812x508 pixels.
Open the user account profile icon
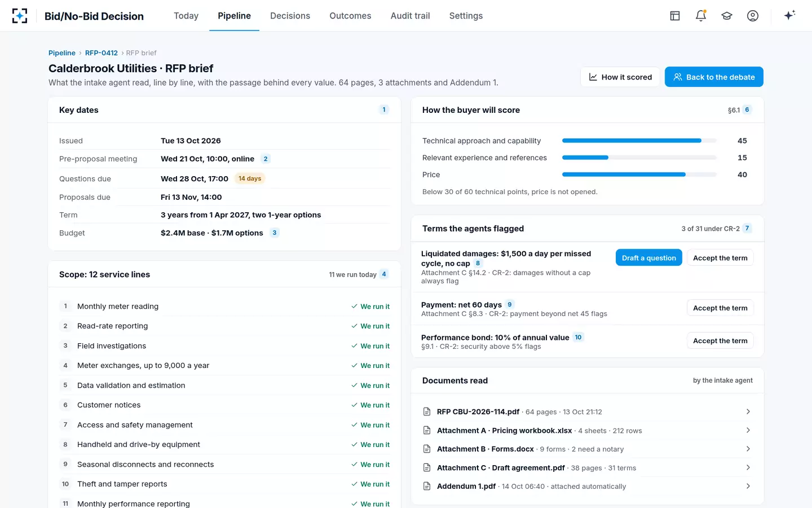pos(753,16)
